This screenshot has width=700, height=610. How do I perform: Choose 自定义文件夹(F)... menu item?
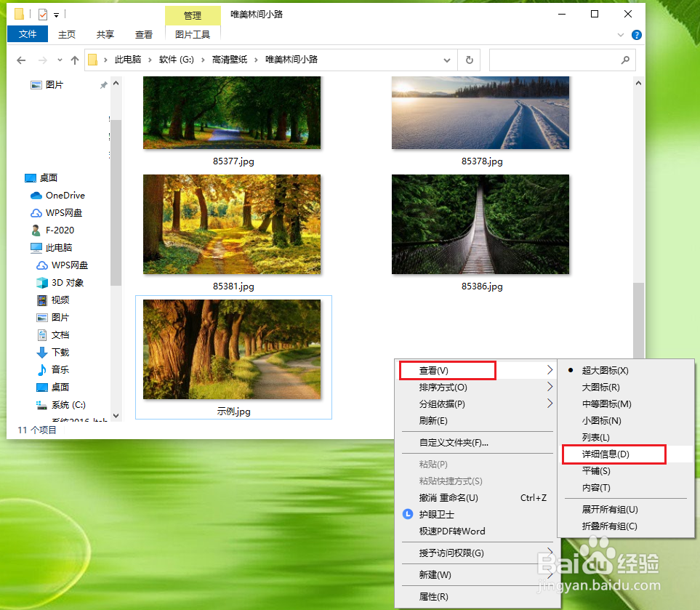[478, 443]
